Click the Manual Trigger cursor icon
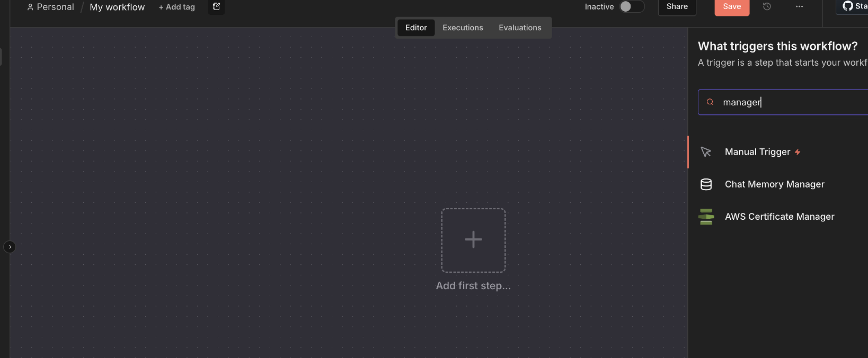 click(706, 152)
